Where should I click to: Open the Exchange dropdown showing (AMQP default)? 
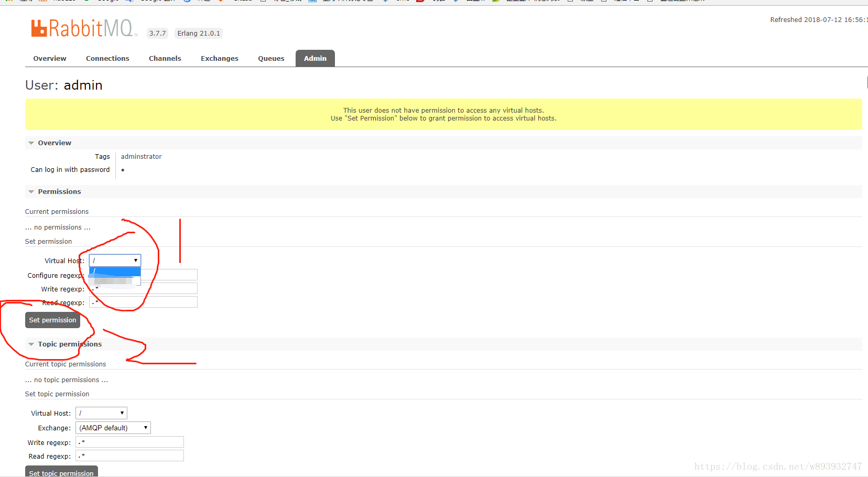pyautogui.click(x=113, y=428)
